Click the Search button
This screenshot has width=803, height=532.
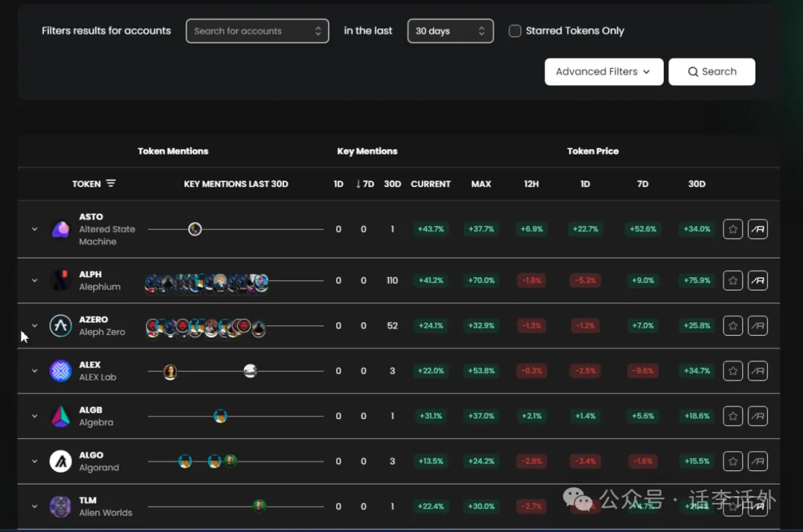pyautogui.click(x=712, y=71)
